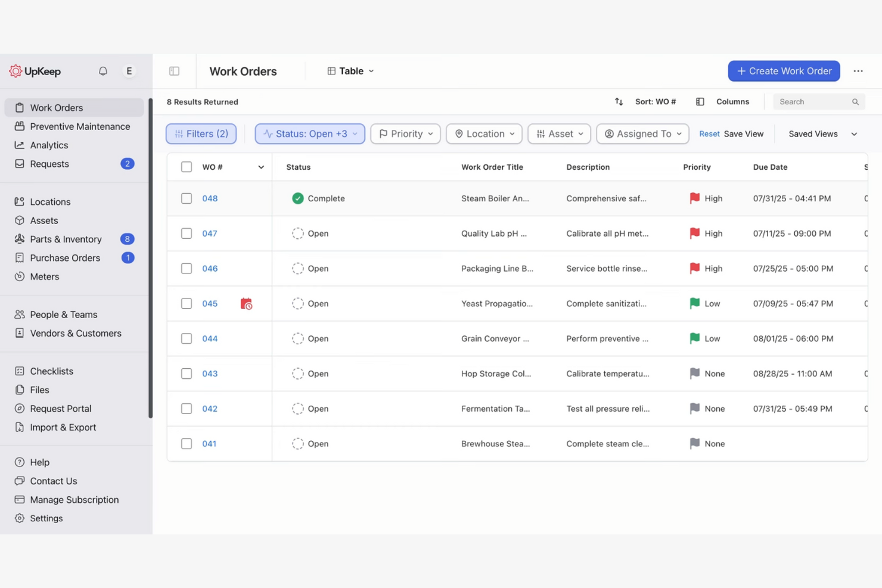This screenshot has height=588, width=882.
Task: Open the Assigned To filter dropdown
Action: (642, 134)
